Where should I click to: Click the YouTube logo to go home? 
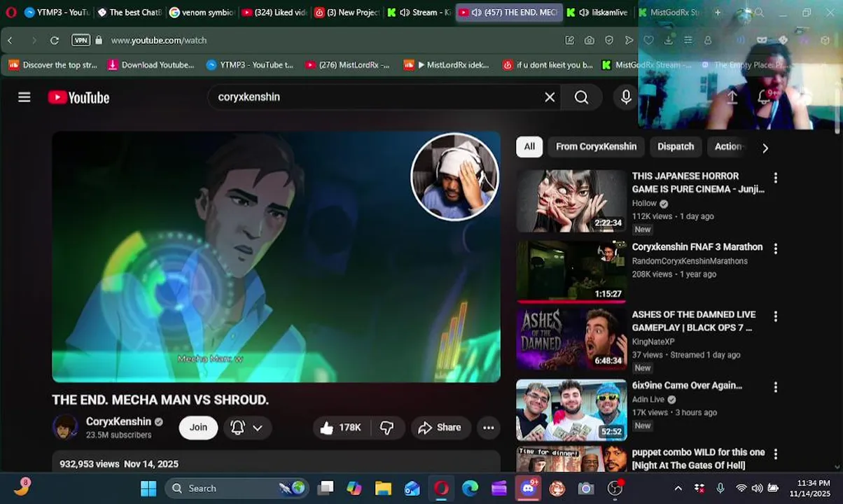coord(78,97)
